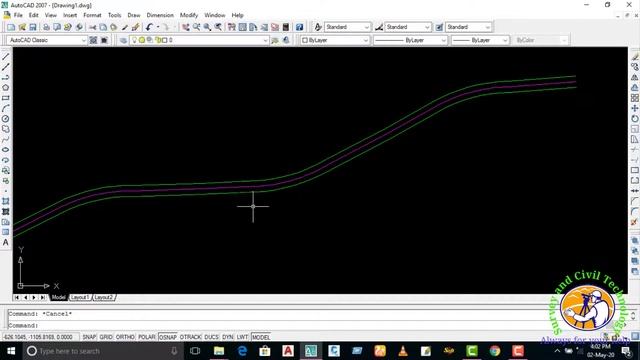The image size is (640, 360).
Task: Open the Layer Properties Manager icon
Action: click(123, 40)
